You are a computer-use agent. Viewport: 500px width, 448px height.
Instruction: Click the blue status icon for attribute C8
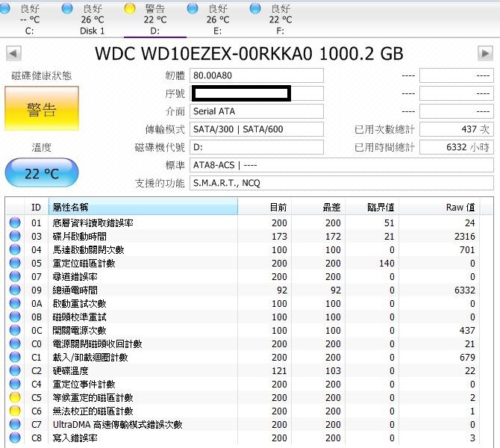(x=15, y=438)
